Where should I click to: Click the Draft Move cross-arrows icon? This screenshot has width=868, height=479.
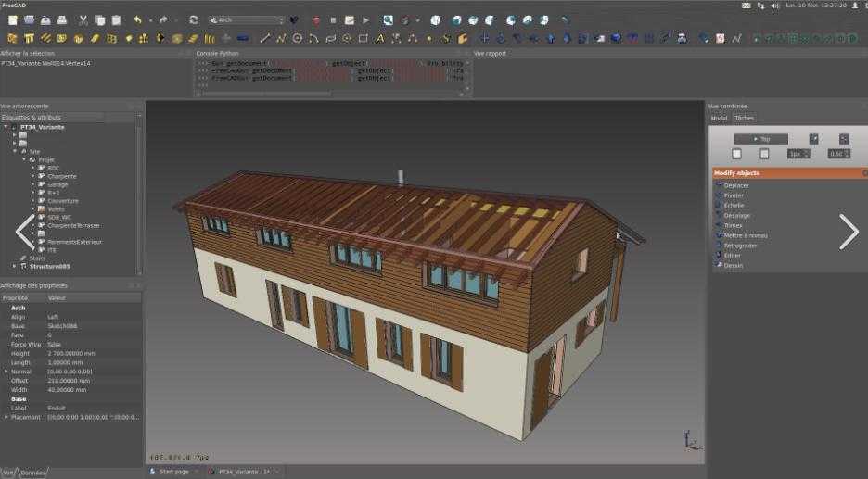pos(484,38)
